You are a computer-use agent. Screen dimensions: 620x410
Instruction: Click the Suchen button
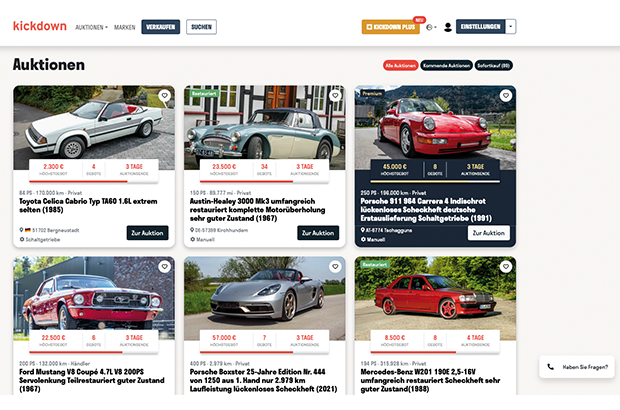point(201,27)
